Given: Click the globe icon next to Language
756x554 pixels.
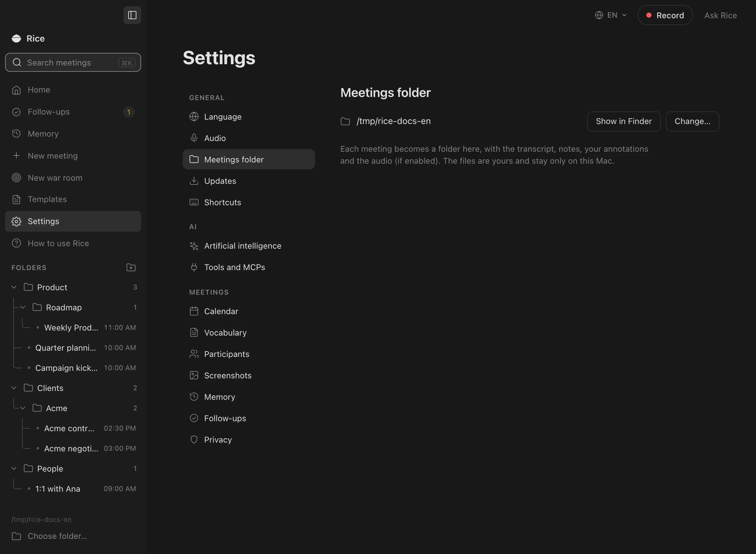Looking at the screenshot, I should [194, 117].
